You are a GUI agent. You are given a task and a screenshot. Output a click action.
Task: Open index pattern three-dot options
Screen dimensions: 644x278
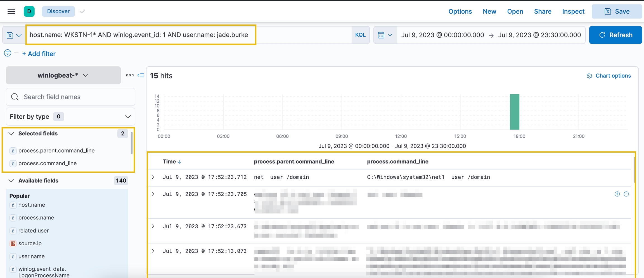coord(130,75)
